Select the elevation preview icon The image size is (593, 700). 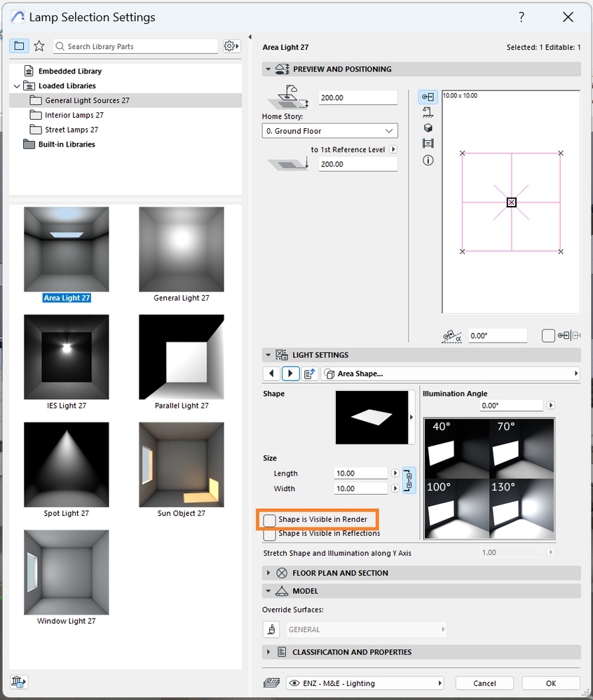428,112
